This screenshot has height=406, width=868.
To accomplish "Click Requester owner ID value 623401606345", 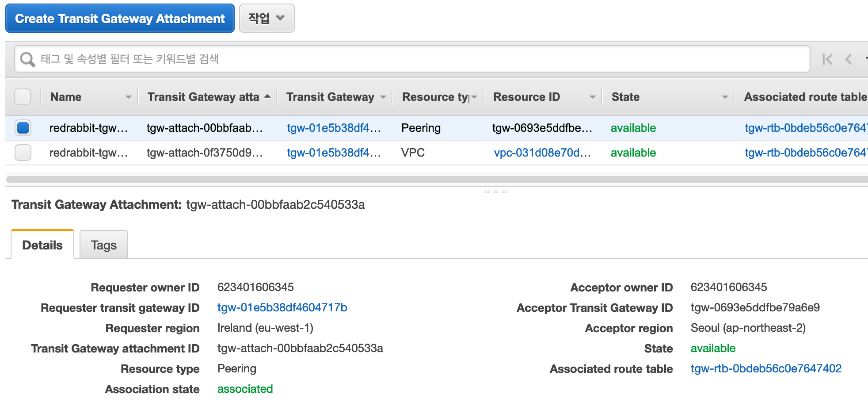I will 255,287.
